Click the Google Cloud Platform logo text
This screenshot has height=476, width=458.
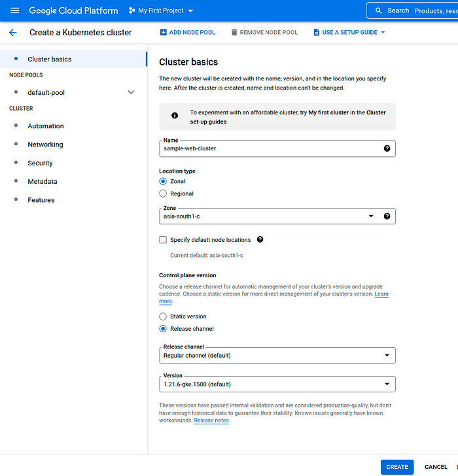pos(73,10)
